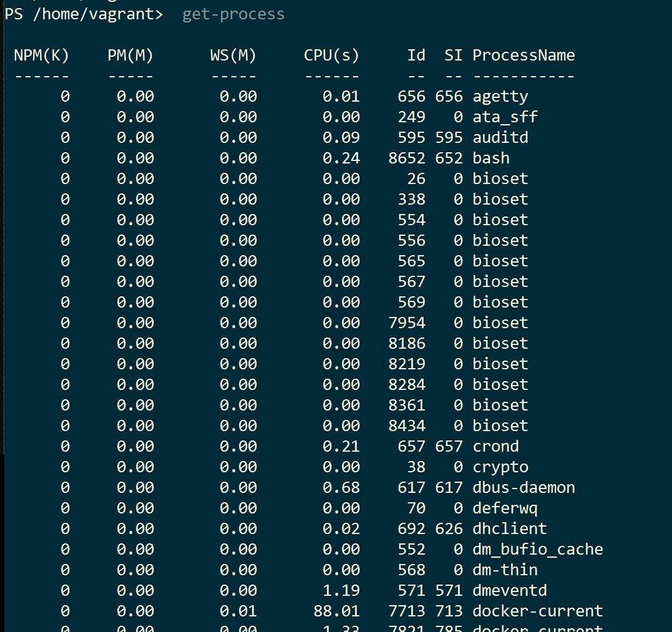
Task: Click the ata_sff process name
Action: click(x=505, y=117)
